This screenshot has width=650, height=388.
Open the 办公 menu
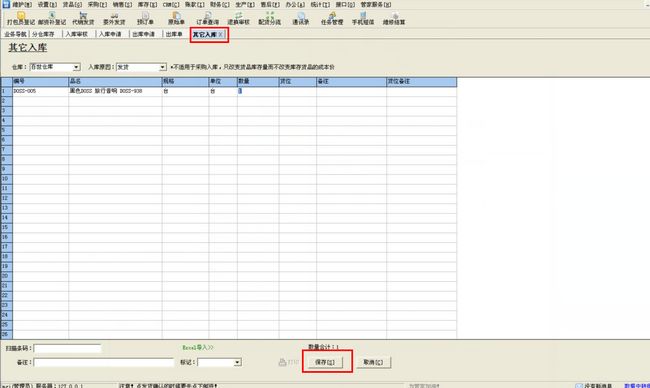tap(295, 5)
